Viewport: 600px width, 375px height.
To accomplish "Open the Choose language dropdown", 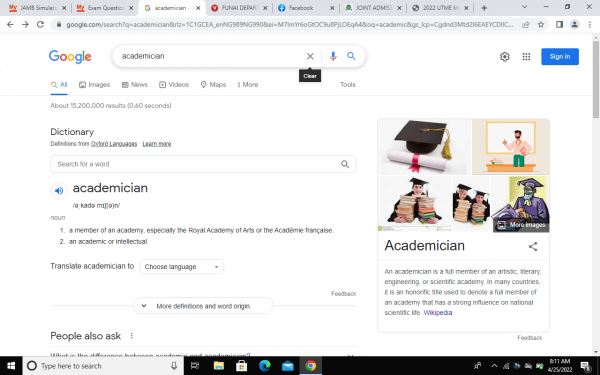I will click(x=181, y=267).
